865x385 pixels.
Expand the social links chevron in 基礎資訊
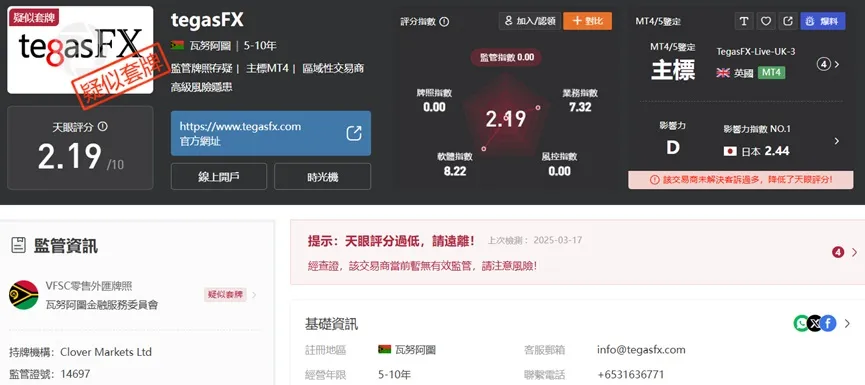tap(847, 324)
